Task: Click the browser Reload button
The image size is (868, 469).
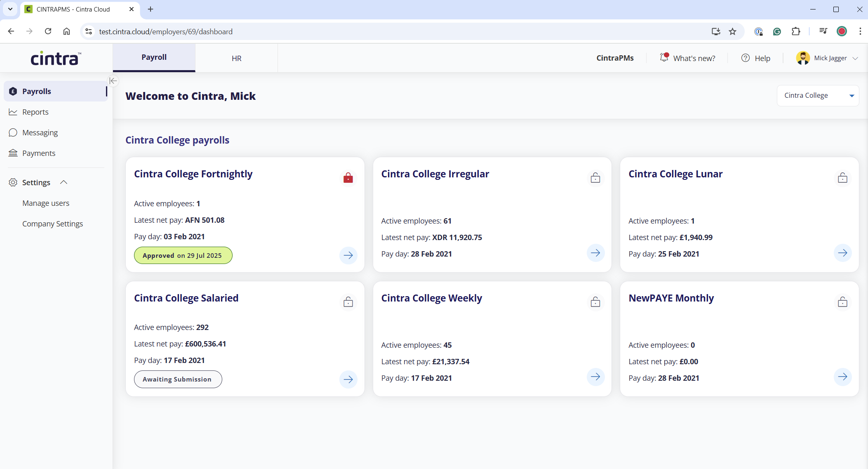Action: click(x=48, y=31)
